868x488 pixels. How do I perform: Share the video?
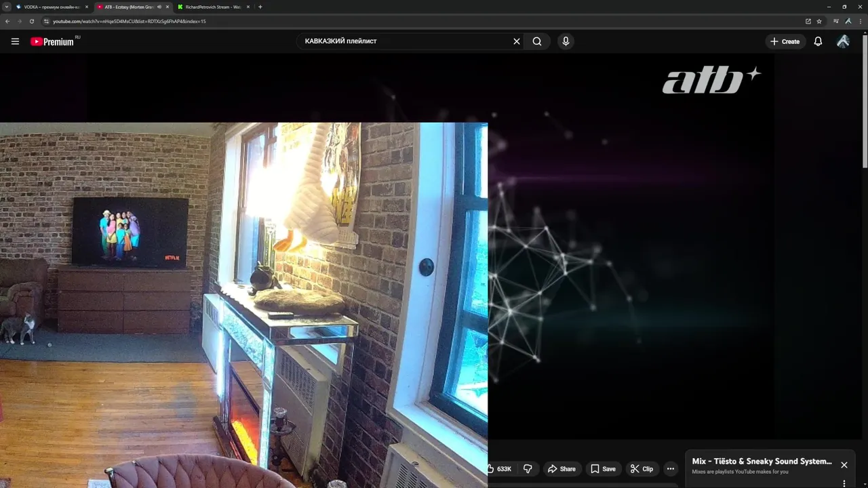pyautogui.click(x=561, y=468)
